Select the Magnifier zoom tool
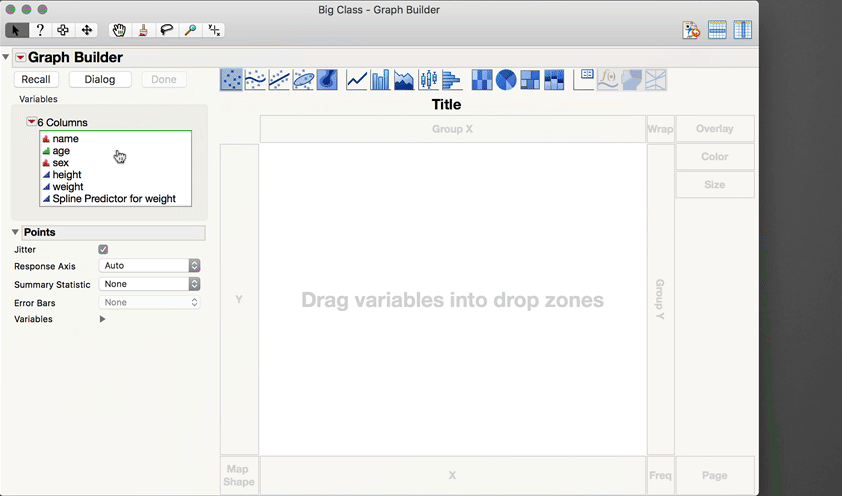This screenshot has width=842, height=496. pyautogui.click(x=190, y=30)
